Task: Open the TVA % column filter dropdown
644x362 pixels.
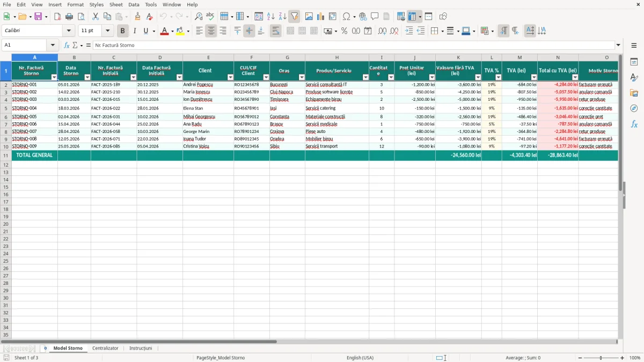Action: pos(499,77)
